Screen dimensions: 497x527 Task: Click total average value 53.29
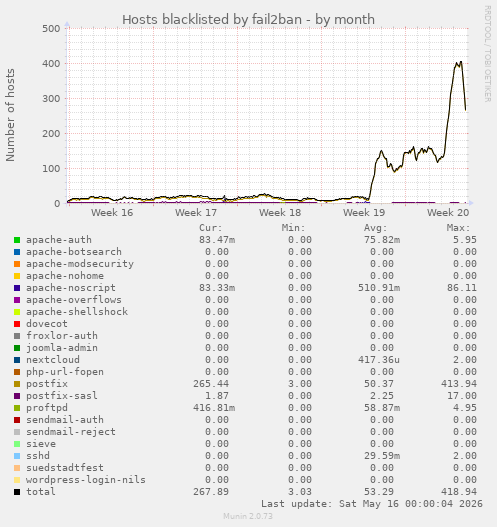379,492
